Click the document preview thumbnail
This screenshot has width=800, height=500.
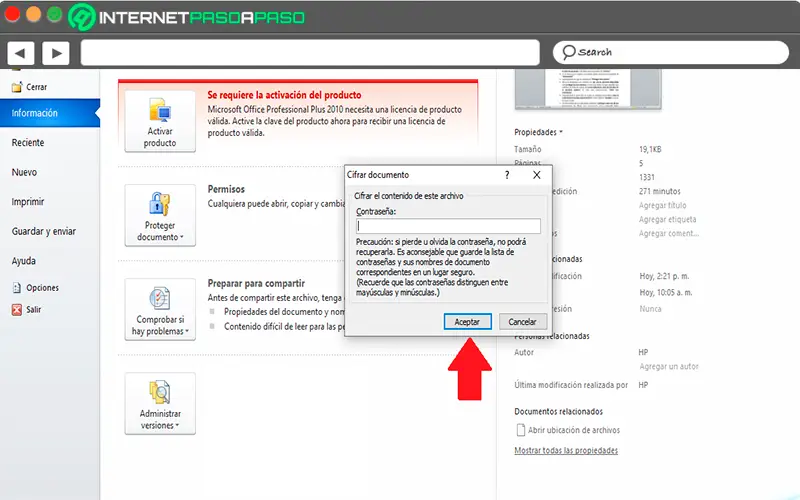588,89
